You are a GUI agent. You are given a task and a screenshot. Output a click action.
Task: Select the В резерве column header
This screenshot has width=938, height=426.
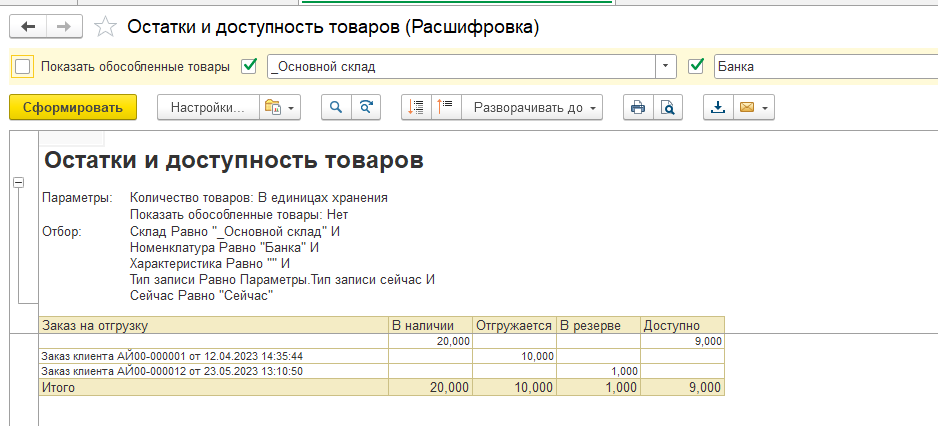598,325
